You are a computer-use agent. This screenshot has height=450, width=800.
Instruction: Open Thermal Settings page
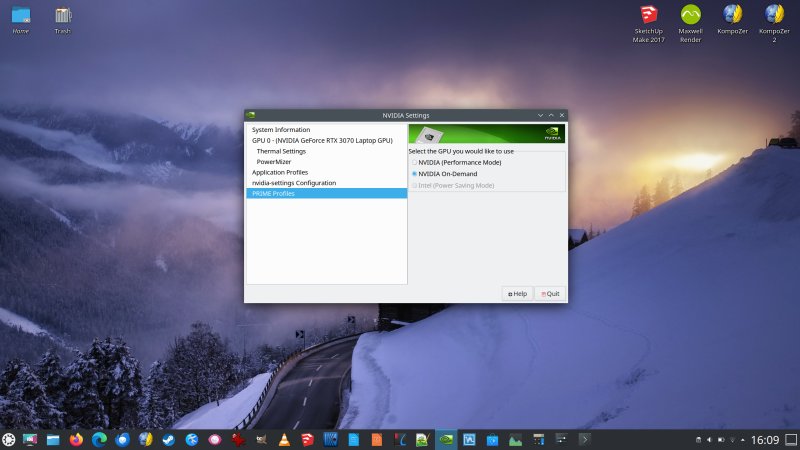(281, 151)
